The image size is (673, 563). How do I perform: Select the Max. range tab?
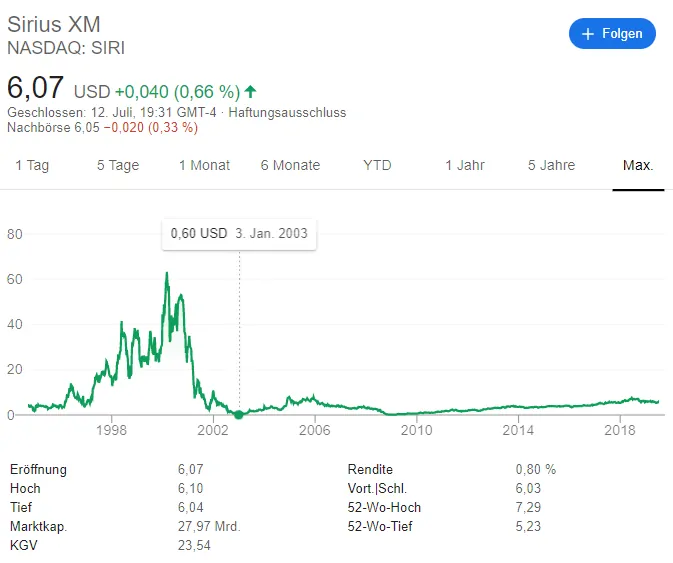tap(638, 165)
